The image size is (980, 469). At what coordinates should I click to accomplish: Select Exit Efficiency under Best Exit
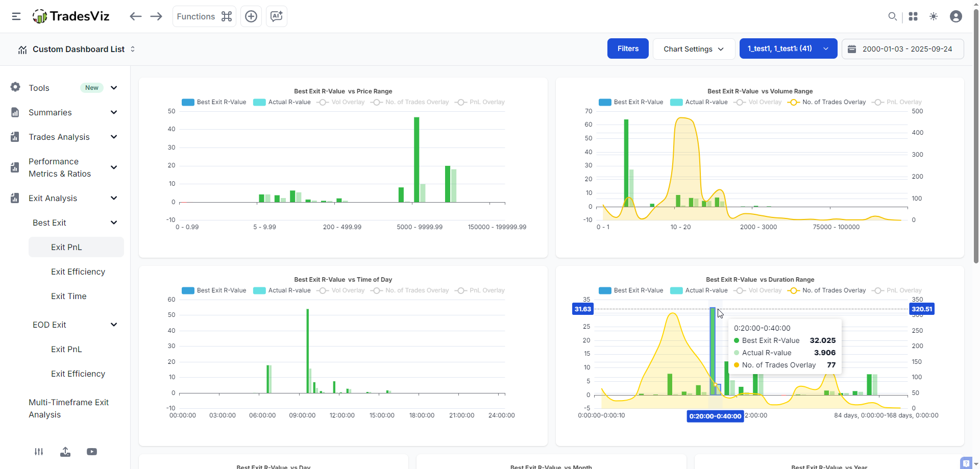coord(78,271)
